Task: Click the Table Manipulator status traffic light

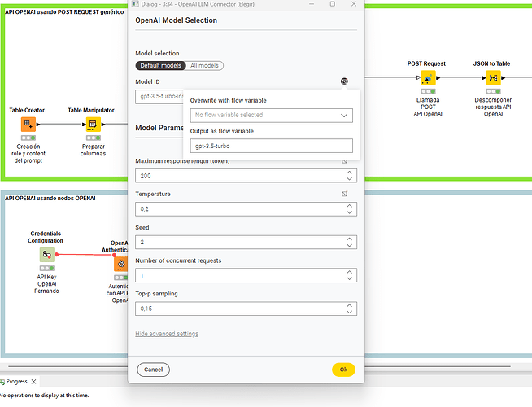Action: [94, 138]
